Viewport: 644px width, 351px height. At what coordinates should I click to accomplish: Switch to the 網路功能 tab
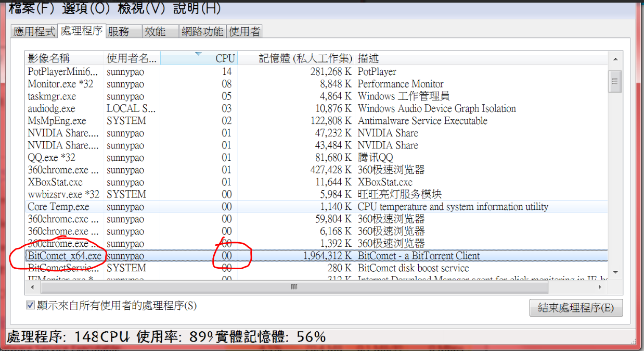tap(202, 32)
